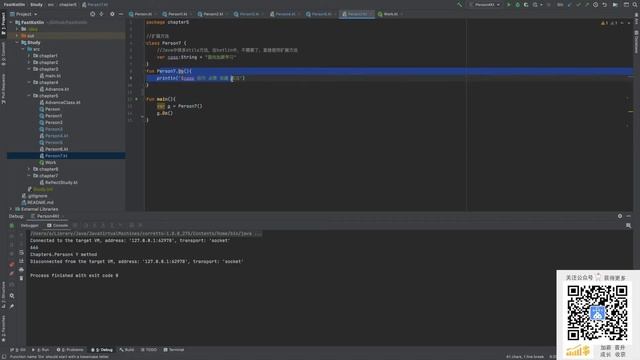Open the Pull Requests vertical tool tab
Image resolution: width=640 pixels, height=360 pixels.
3,89
